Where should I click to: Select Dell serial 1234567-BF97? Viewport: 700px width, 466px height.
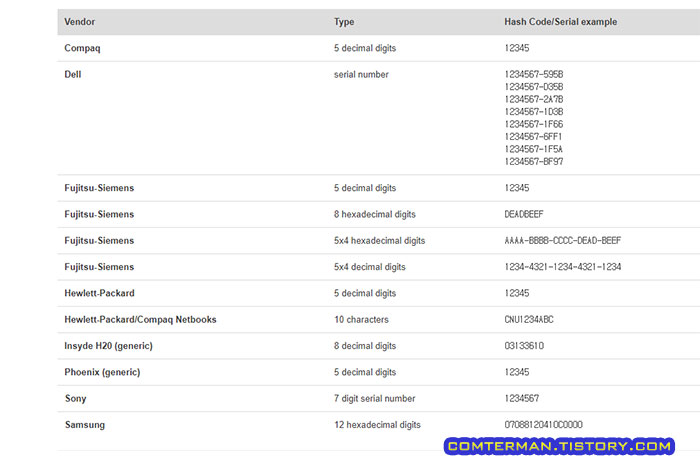533,162
